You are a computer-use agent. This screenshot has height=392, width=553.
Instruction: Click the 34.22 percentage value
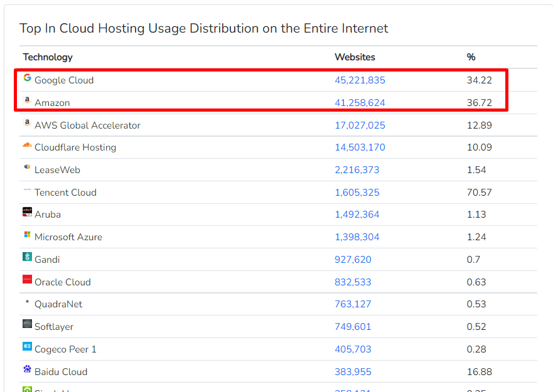click(480, 80)
